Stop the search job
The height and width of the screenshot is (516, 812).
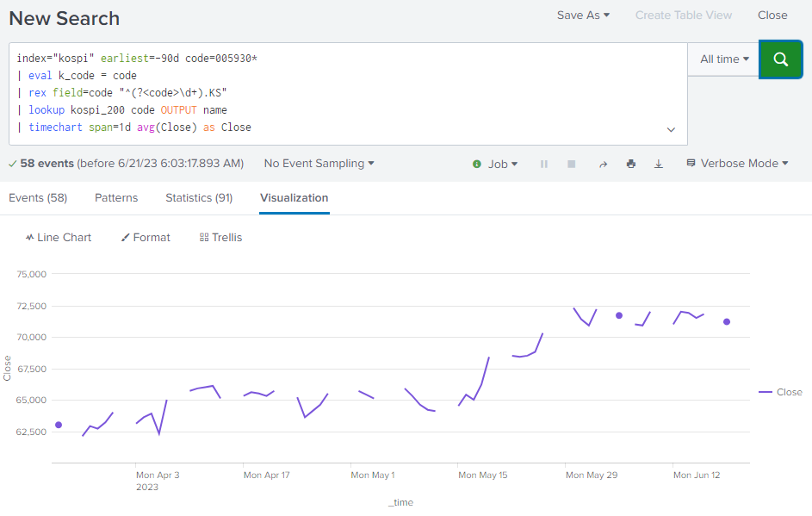pyautogui.click(x=571, y=164)
